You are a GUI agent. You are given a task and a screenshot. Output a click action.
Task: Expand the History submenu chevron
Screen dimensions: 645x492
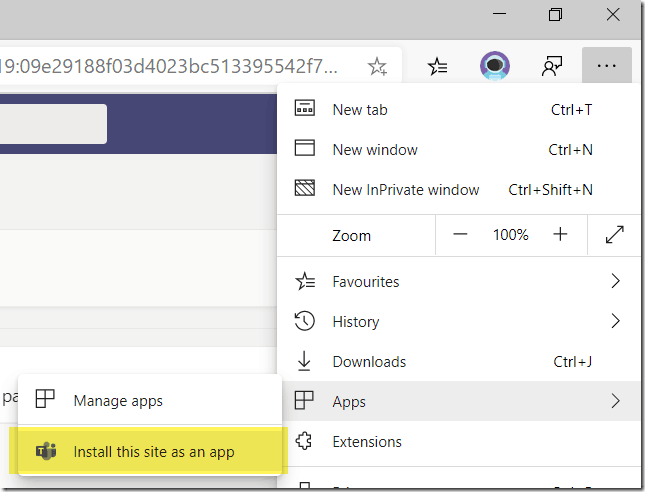pos(615,322)
